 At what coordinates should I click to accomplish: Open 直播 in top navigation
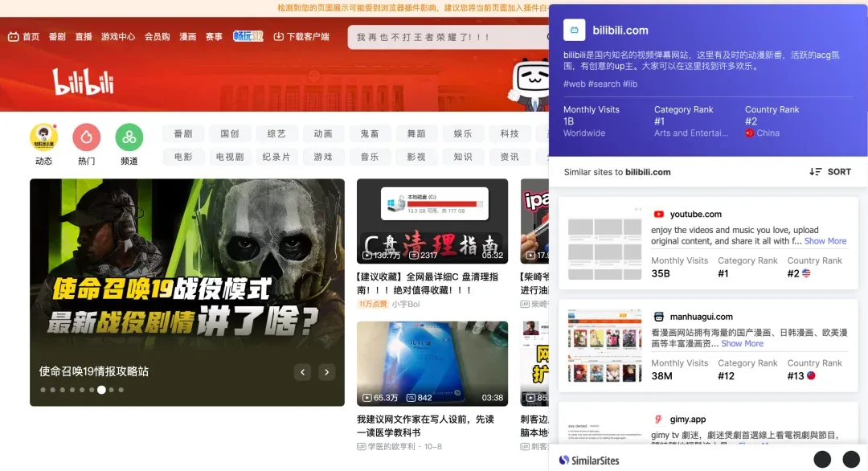[84, 36]
